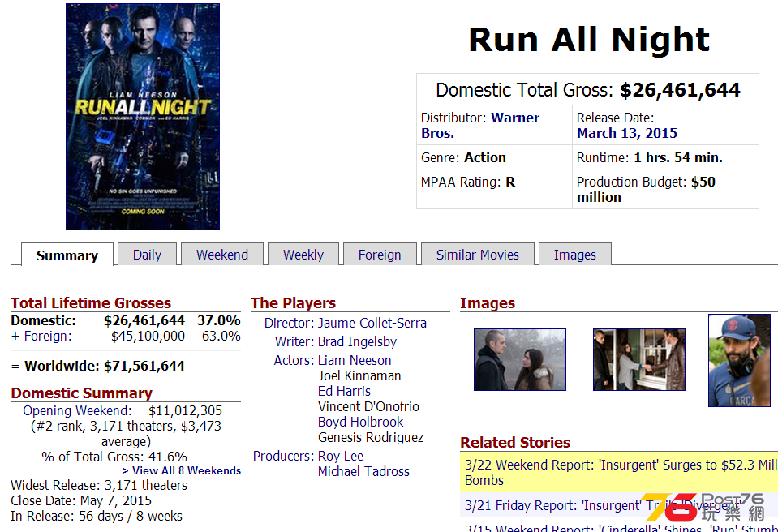This screenshot has height=532, width=778.
Task: Select the MPAA Rating R cell
Action: 494,190
